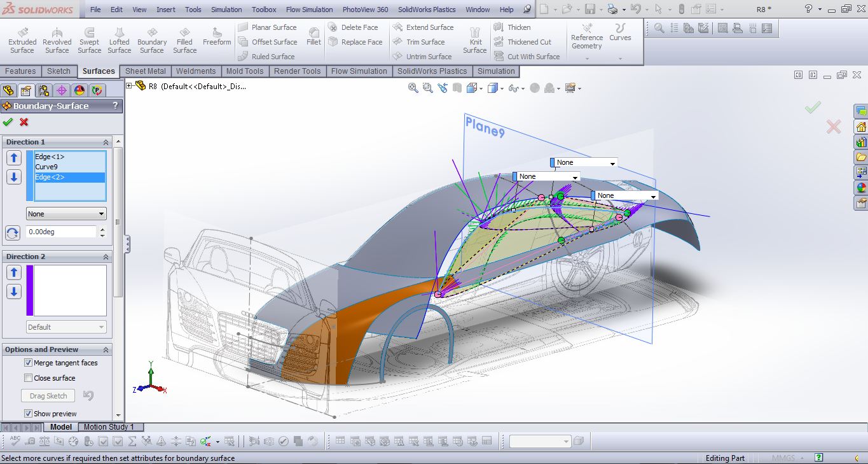Expand the R8 tree node
Viewport: 868px width, 464px height.
pyautogui.click(x=129, y=86)
